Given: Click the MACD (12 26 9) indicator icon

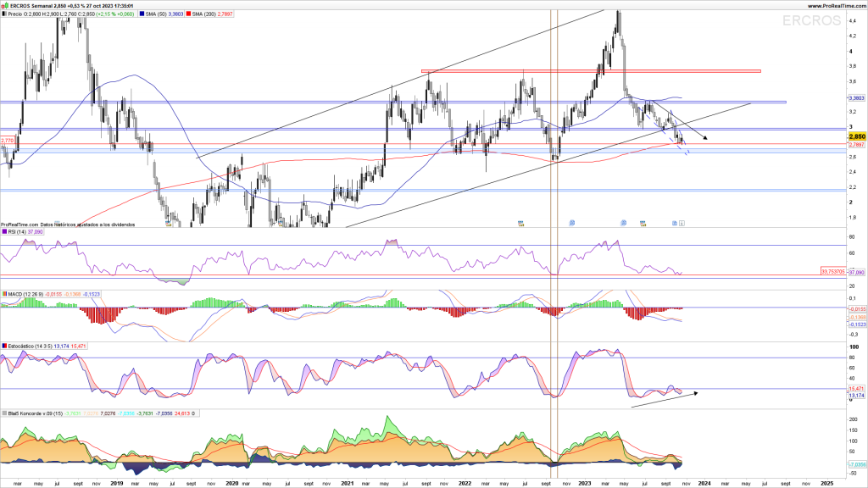Looking at the screenshot, I should click(3, 294).
